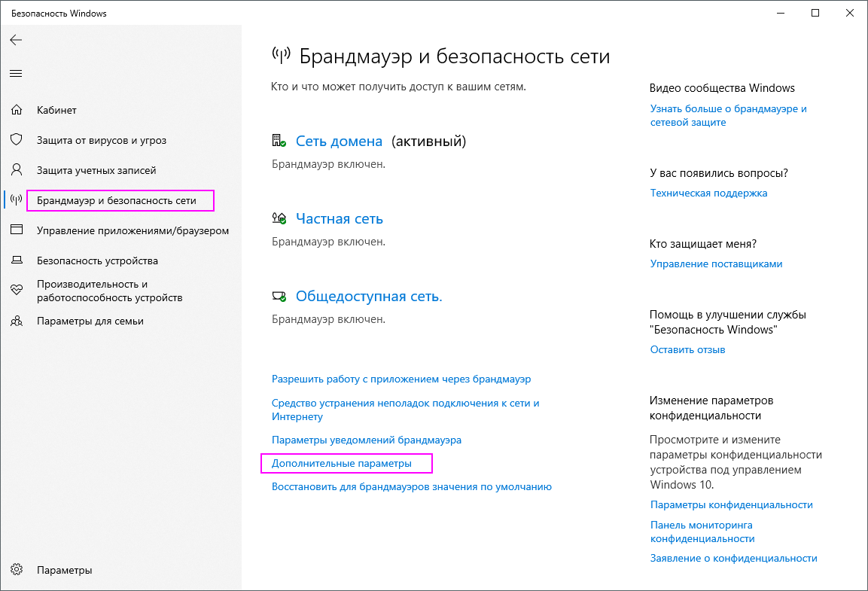Image resolution: width=868 pixels, height=591 pixels.
Task: Click the home icon for Кабинет
Action: pyautogui.click(x=17, y=110)
